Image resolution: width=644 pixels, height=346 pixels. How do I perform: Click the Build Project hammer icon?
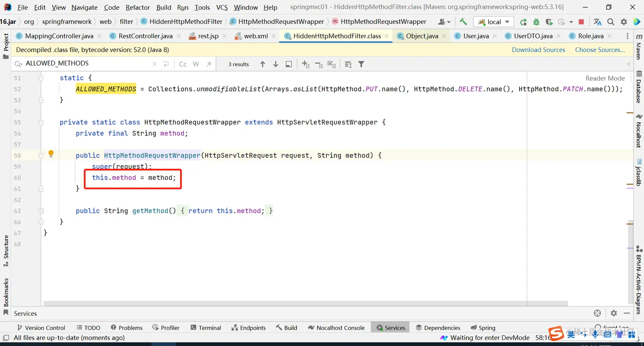coord(463,22)
